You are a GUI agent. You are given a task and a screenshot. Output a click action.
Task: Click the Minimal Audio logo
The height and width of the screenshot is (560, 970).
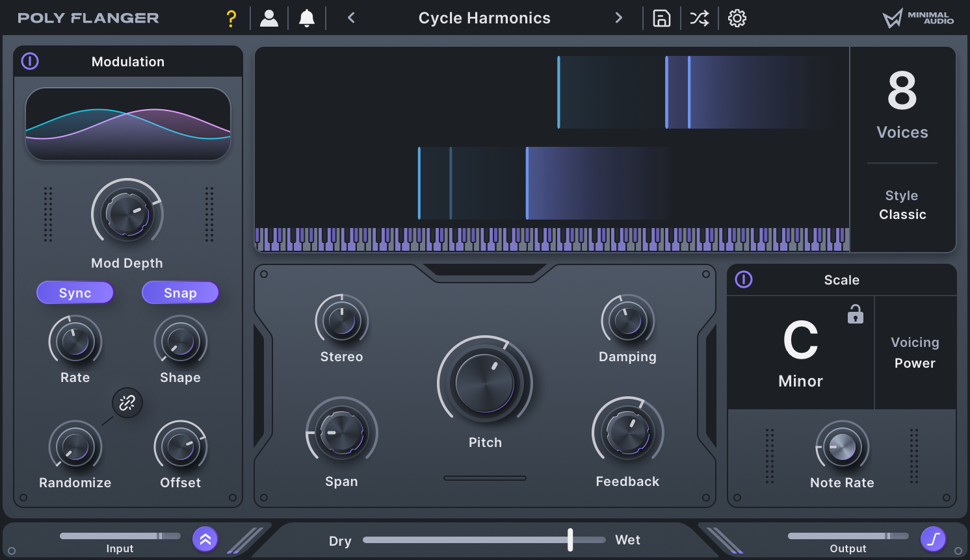[919, 18]
